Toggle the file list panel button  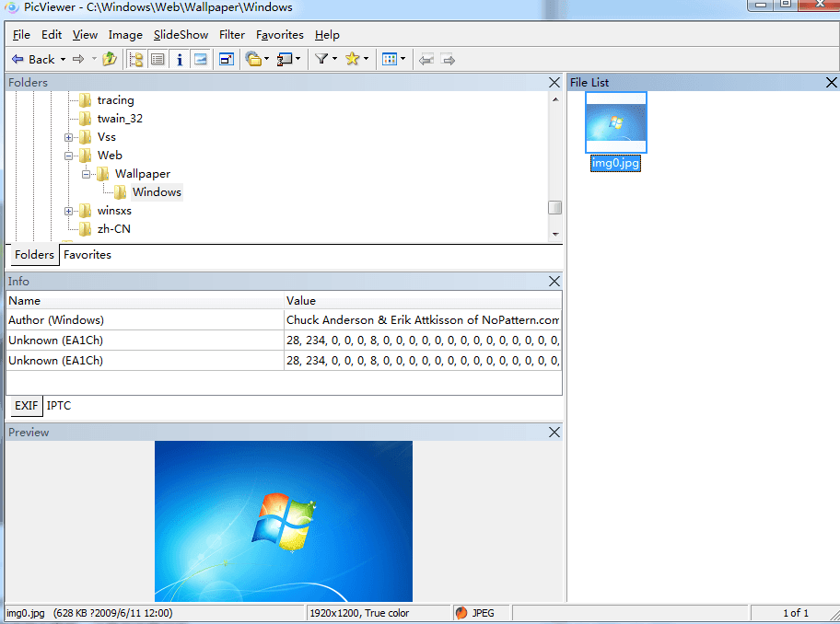coord(157,59)
